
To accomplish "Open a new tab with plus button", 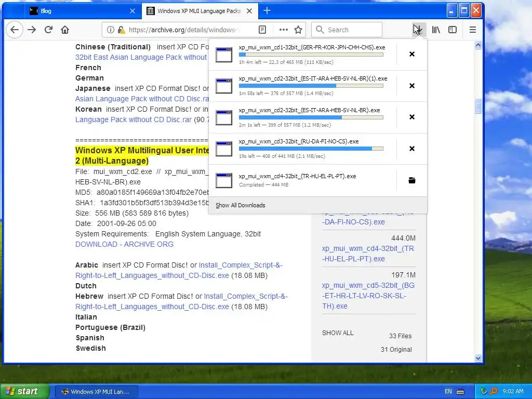I will (267, 11).
